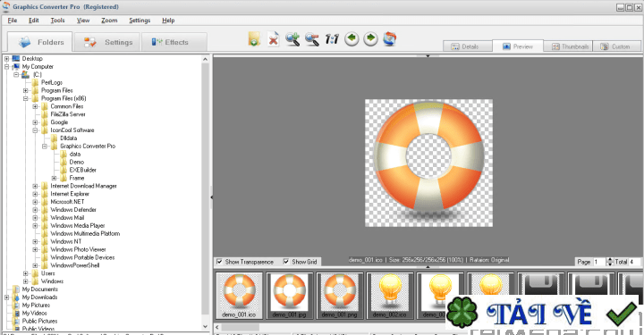Click the Graphics Converter Pro title bar icon
Image resolution: width=644 pixels, height=335 pixels.
[5, 6]
